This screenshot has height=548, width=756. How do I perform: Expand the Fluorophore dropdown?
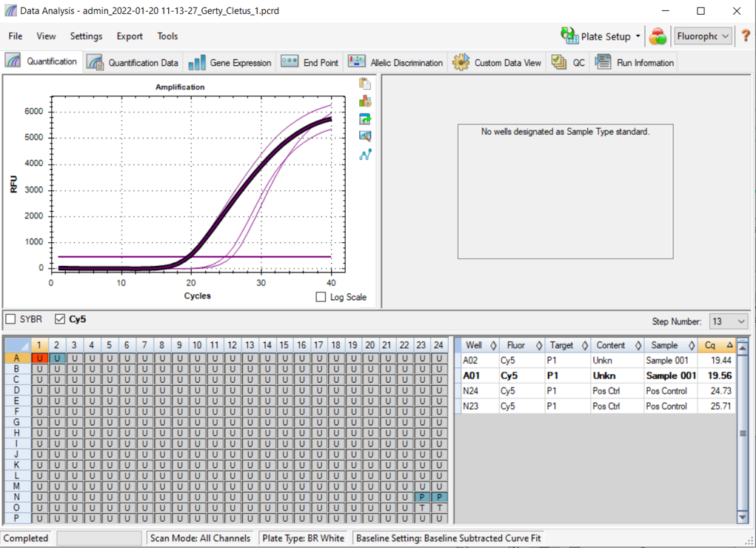click(703, 36)
